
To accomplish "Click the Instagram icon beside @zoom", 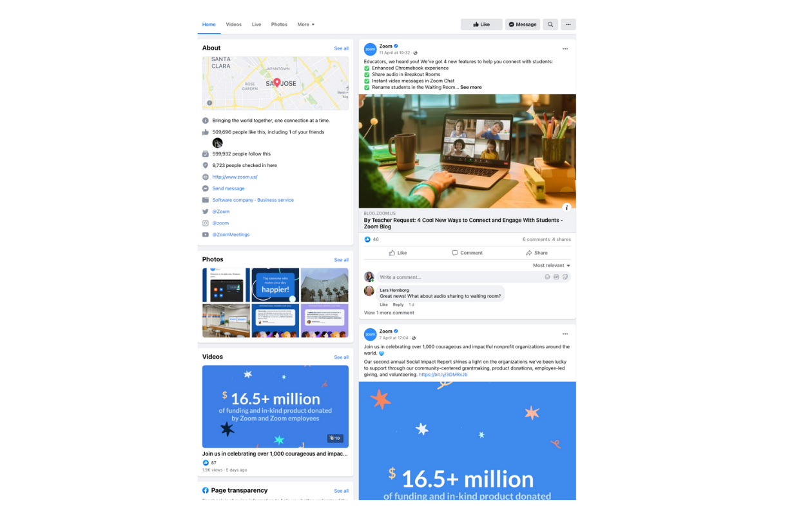I will click(x=206, y=223).
